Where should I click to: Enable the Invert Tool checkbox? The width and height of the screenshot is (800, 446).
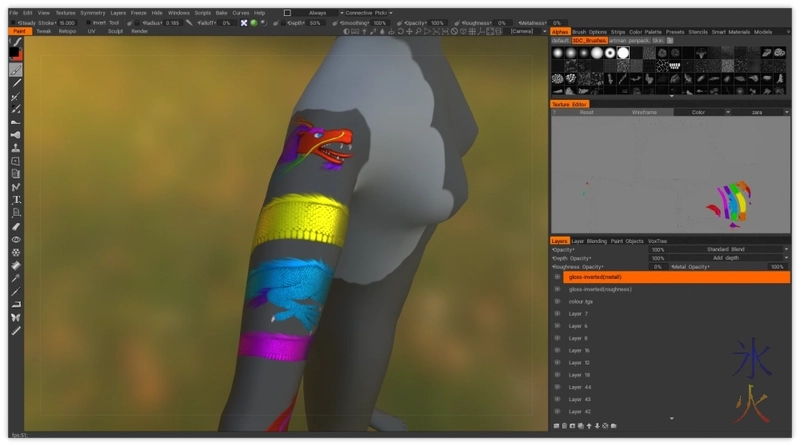click(87, 22)
